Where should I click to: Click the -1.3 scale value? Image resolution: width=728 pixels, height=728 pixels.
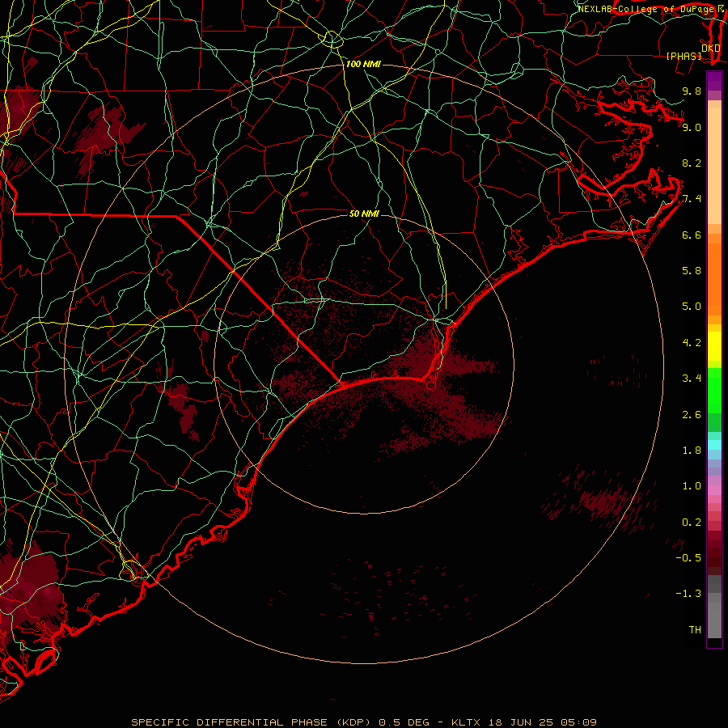(x=688, y=594)
